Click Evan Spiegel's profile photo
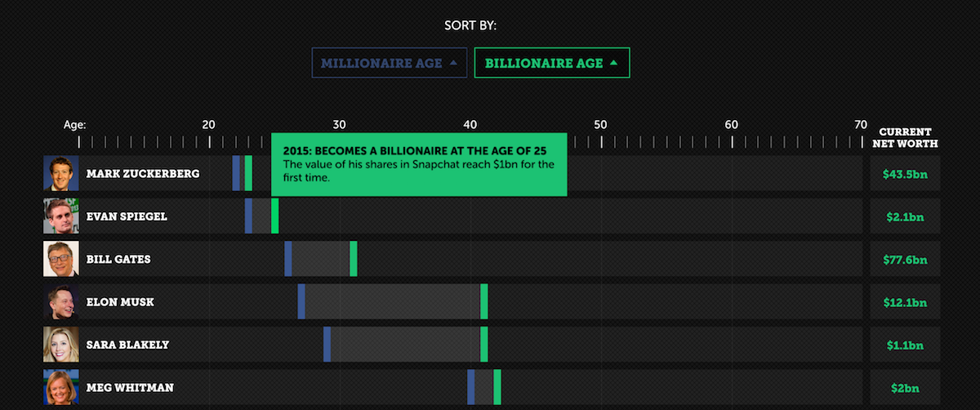The height and width of the screenshot is (410, 980). [x=61, y=216]
